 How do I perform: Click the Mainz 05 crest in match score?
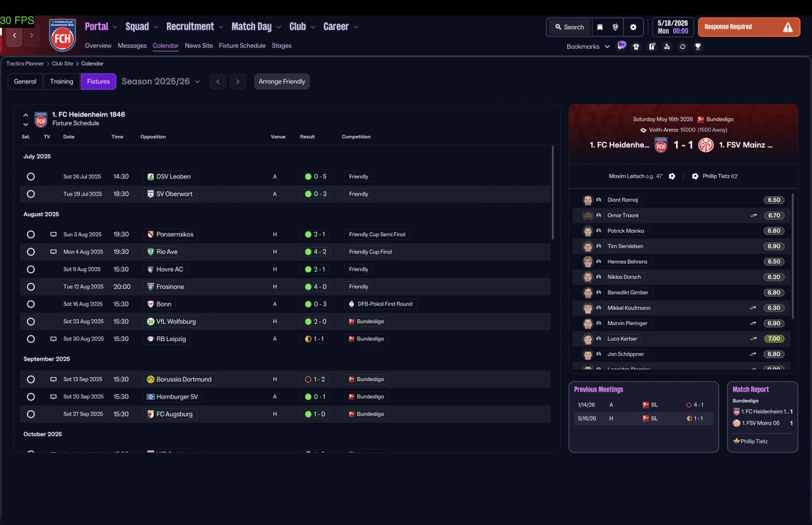point(706,145)
